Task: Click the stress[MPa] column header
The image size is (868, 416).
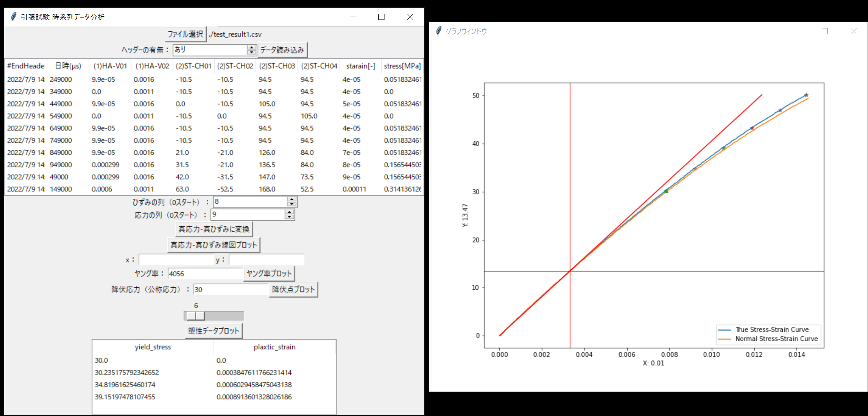Action: (x=402, y=66)
